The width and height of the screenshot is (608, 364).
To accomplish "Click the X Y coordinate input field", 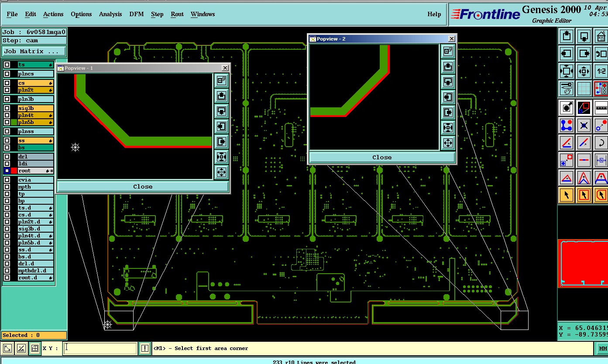I will click(100, 348).
